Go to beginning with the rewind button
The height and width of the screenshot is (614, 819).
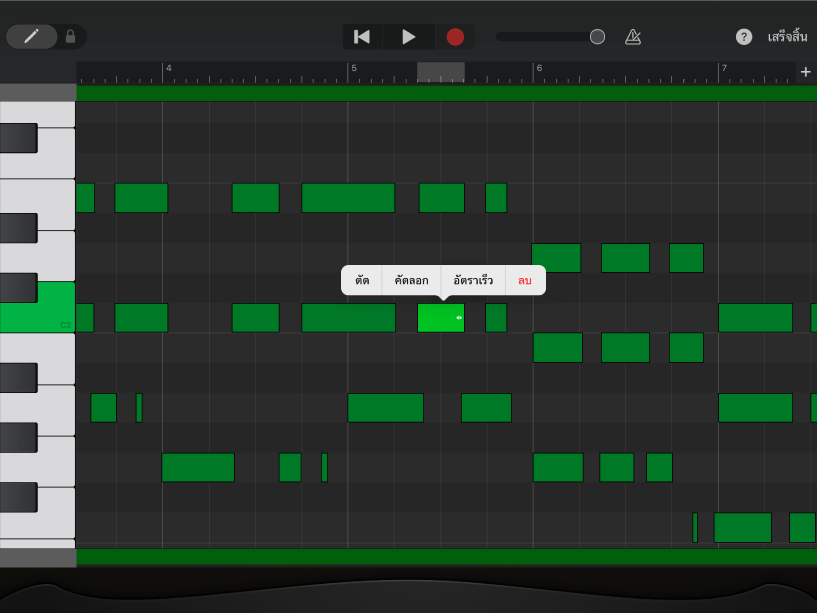362,37
